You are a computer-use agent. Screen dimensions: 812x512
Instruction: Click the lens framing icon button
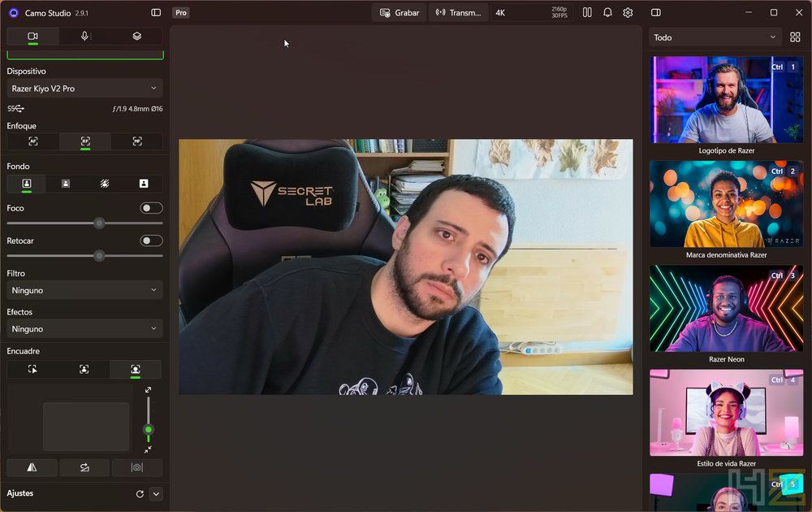click(136, 467)
